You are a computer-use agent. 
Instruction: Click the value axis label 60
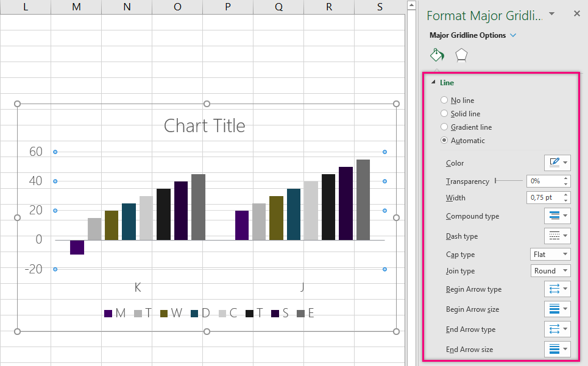click(x=36, y=152)
